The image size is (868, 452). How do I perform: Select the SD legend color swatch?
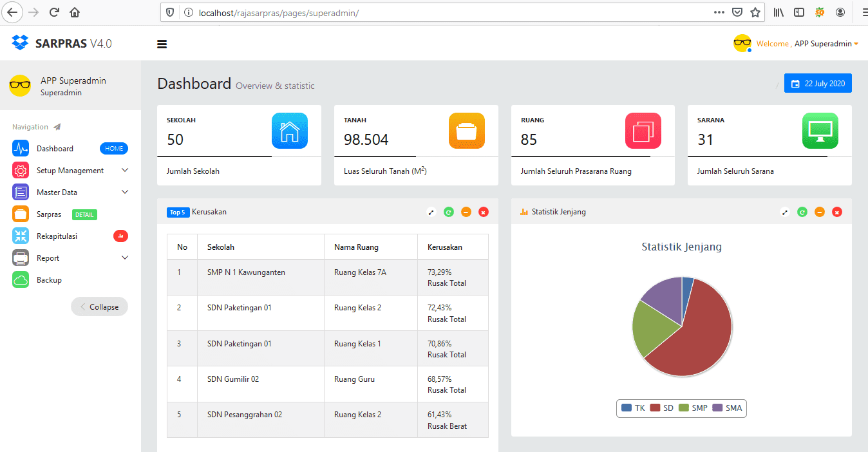(x=656, y=408)
